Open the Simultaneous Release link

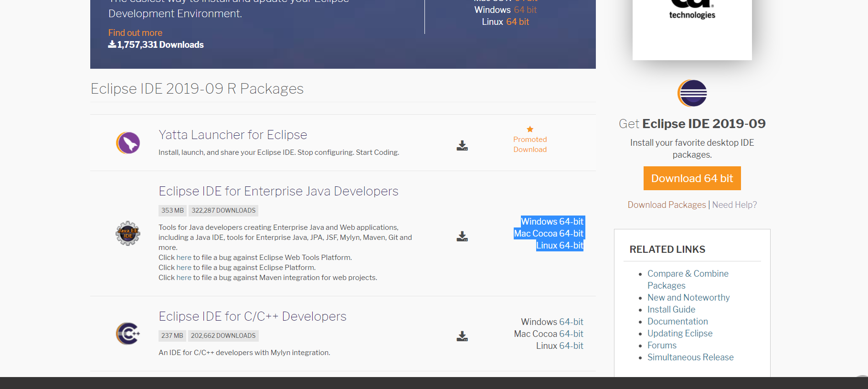690,357
